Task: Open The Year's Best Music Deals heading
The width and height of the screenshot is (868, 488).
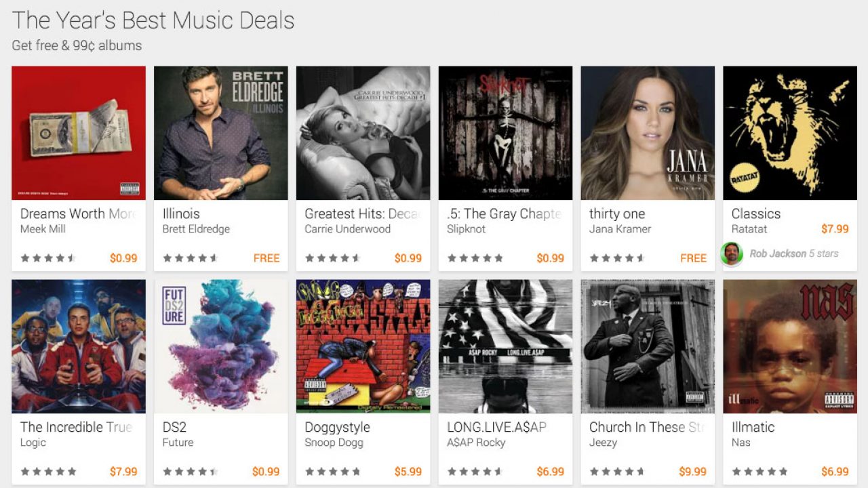Action: 153,20
